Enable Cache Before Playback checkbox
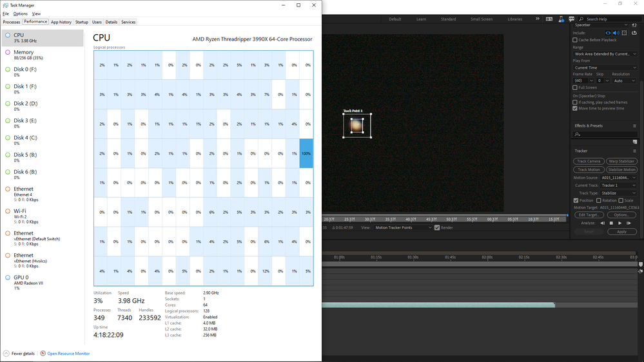The image size is (644, 362). point(575,40)
